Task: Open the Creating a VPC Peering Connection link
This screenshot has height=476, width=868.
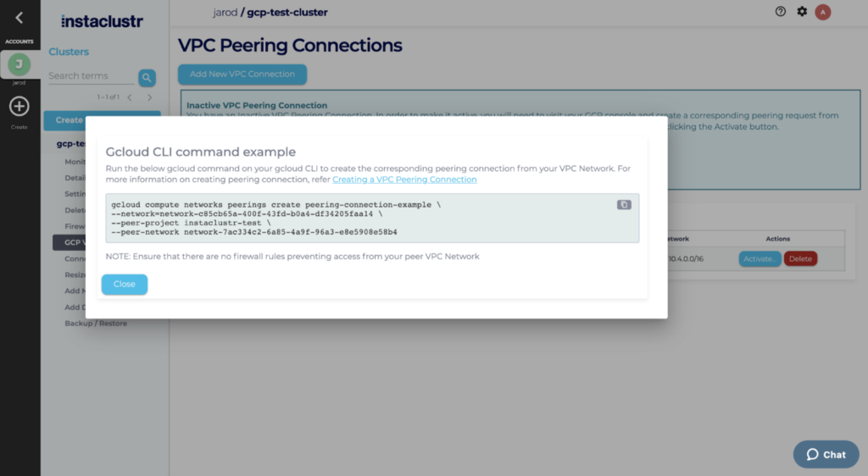Action: pos(404,180)
